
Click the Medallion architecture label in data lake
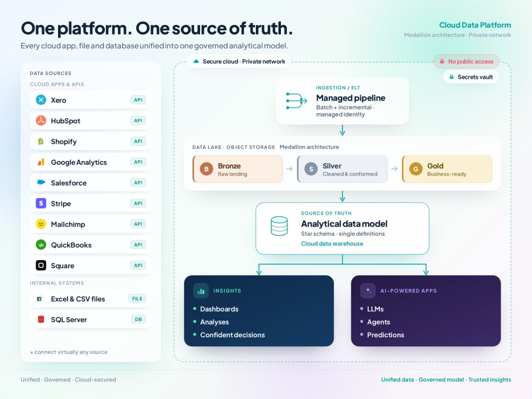point(309,147)
